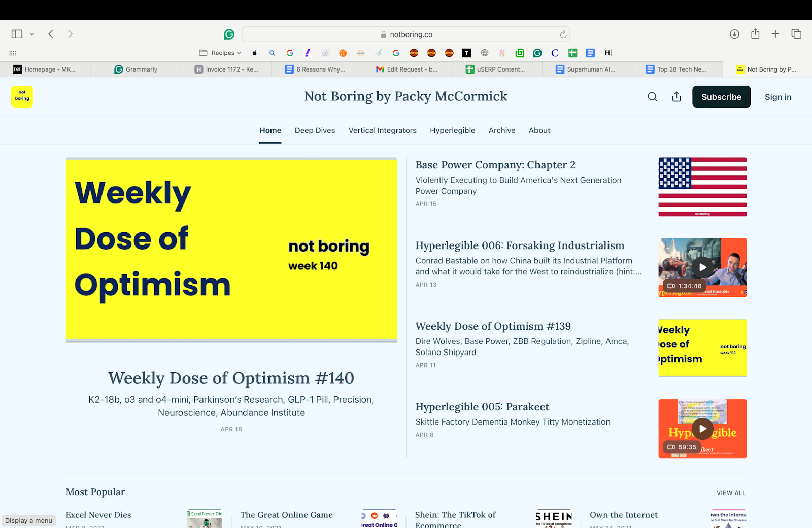Open Weekly Dose of Optimism #139 article

tap(493, 326)
